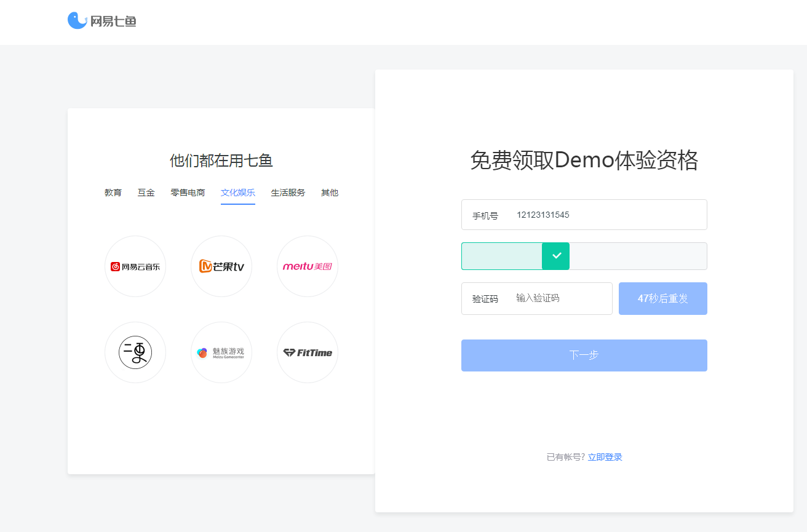807x532 pixels.
Task: Click the 手机号 label
Action: (485, 216)
